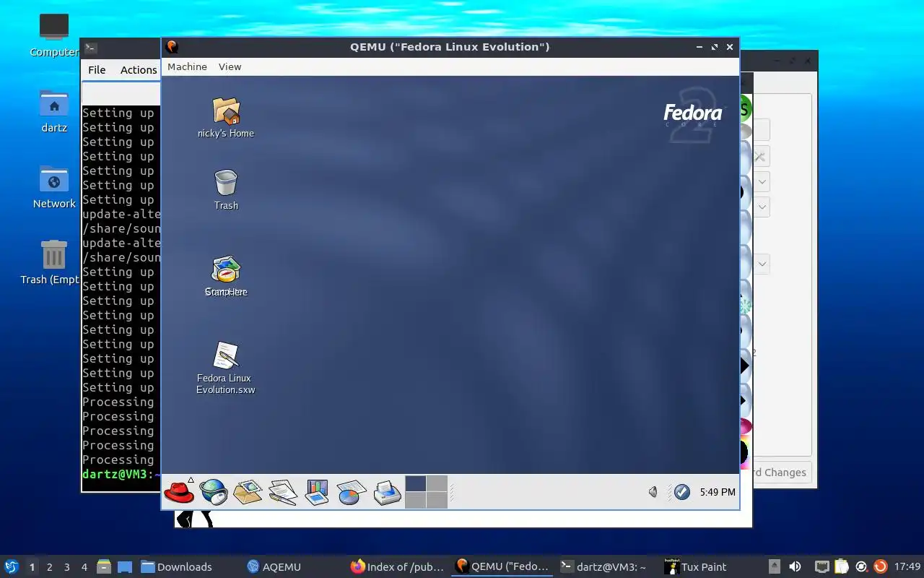924x578 pixels.
Task: Expand the second dropdown in right background window
Action: tap(762, 207)
